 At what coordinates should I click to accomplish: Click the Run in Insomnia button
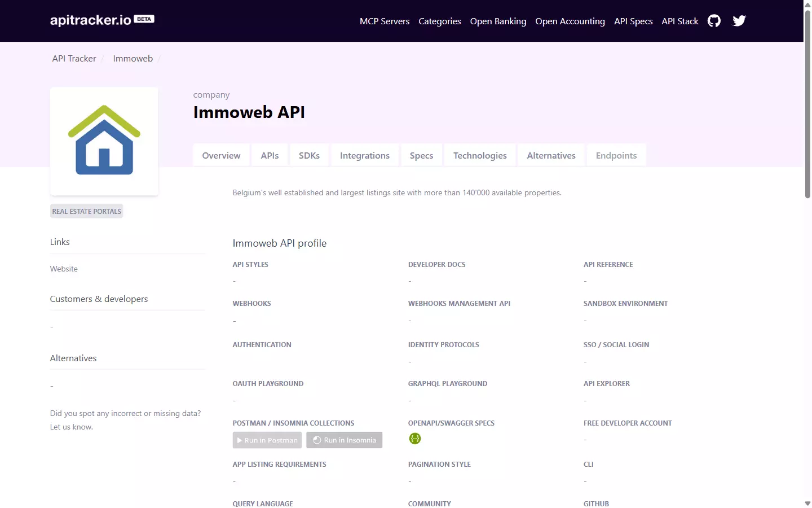point(344,440)
